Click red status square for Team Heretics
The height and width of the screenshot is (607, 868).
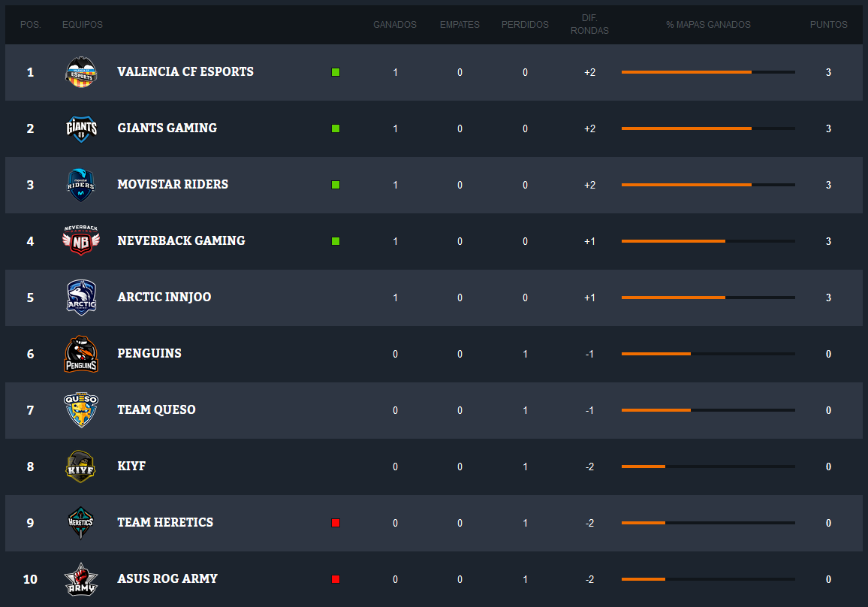click(x=336, y=523)
